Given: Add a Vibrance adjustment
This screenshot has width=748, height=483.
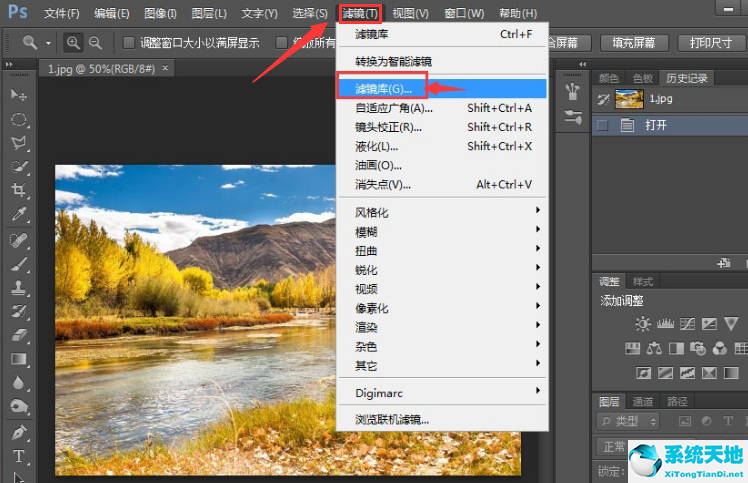Looking at the screenshot, I should tap(731, 324).
